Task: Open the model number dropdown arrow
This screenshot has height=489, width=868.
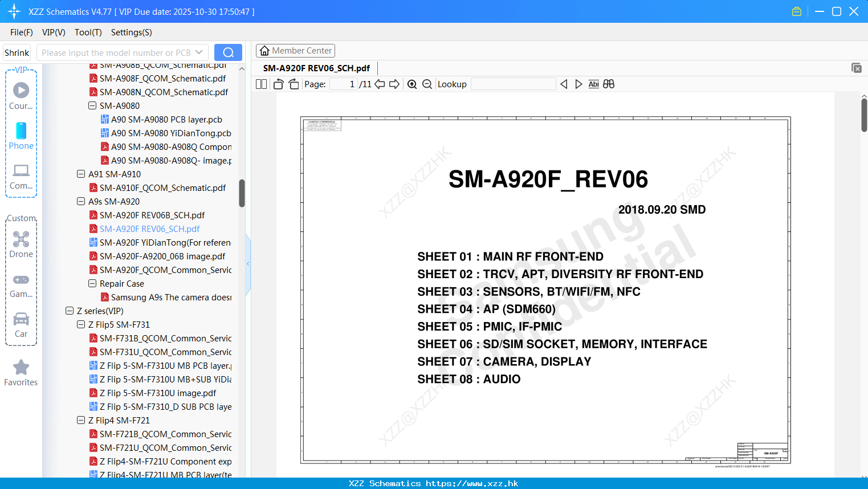Action: (199, 52)
